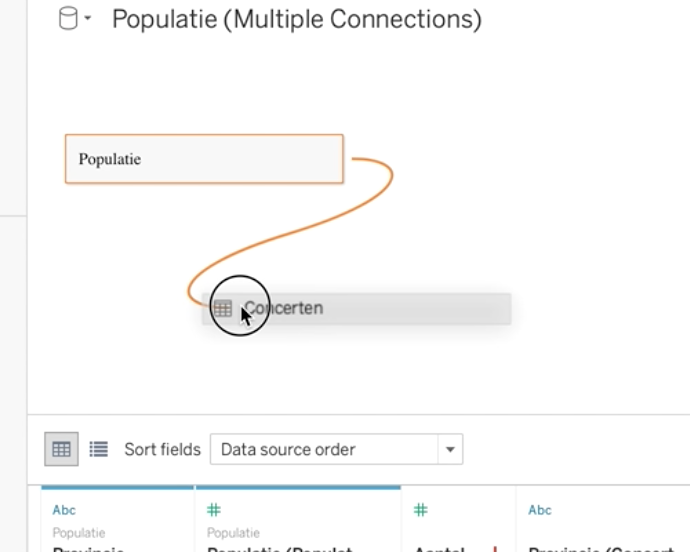
Task: Click the number type icon on third column
Action: tap(421, 510)
